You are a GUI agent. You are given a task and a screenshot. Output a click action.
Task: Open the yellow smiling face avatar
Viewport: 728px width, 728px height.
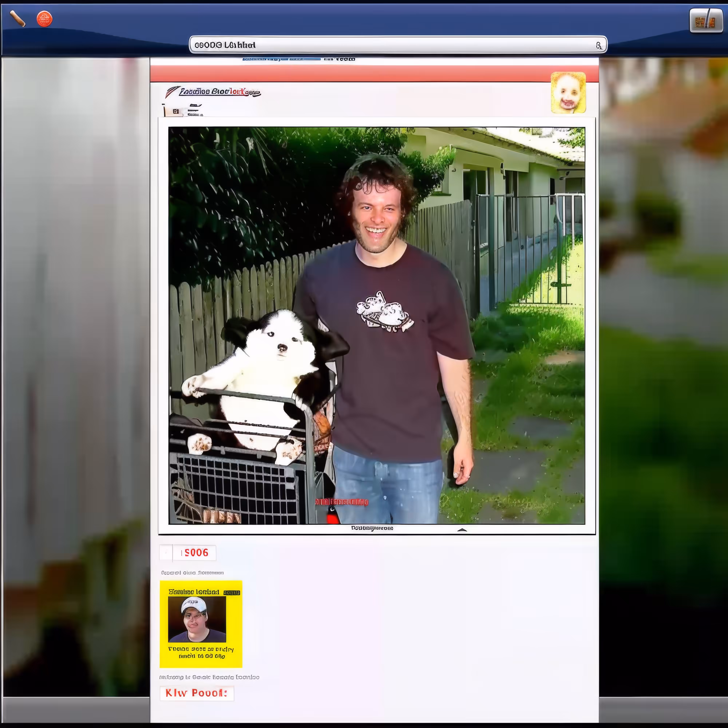(568, 93)
